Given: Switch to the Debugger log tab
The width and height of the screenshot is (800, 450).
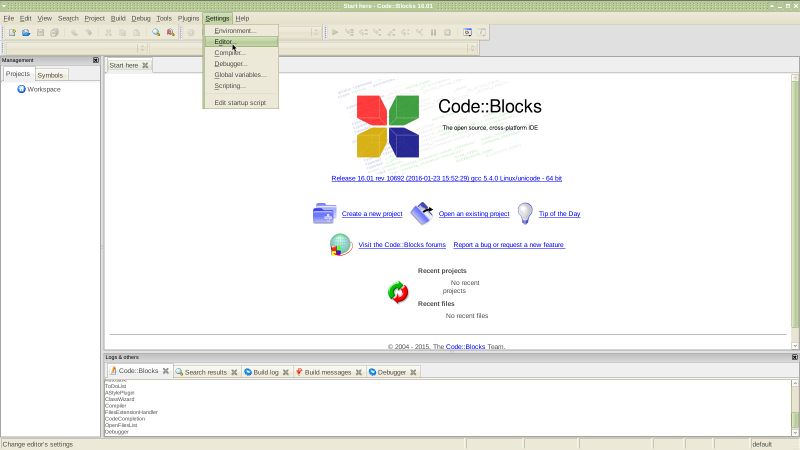Looking at the screenshot, I should 391,372.
